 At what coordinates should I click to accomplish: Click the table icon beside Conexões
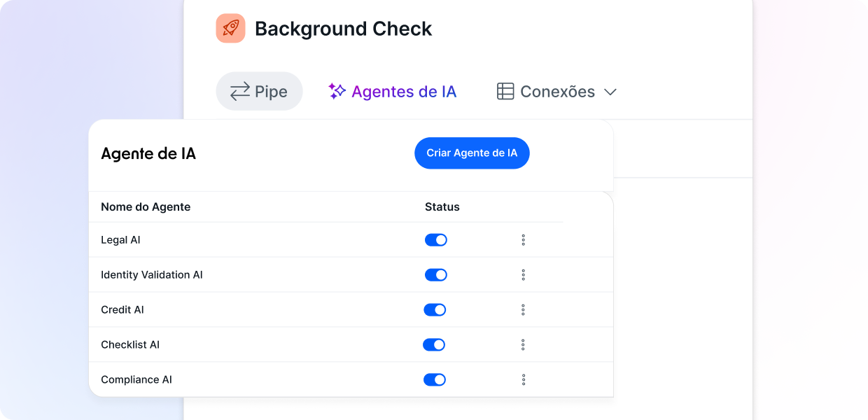505,92
